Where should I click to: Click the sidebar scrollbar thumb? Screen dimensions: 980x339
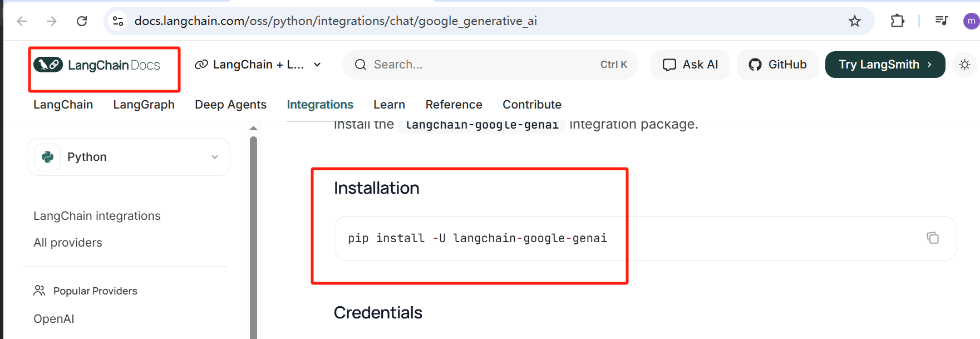pyautogui.click(x=253, y=238)
